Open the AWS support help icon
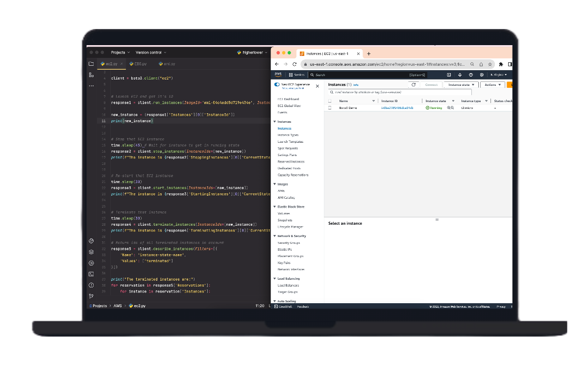The image size is (588, 367). [x=471, y=75]
